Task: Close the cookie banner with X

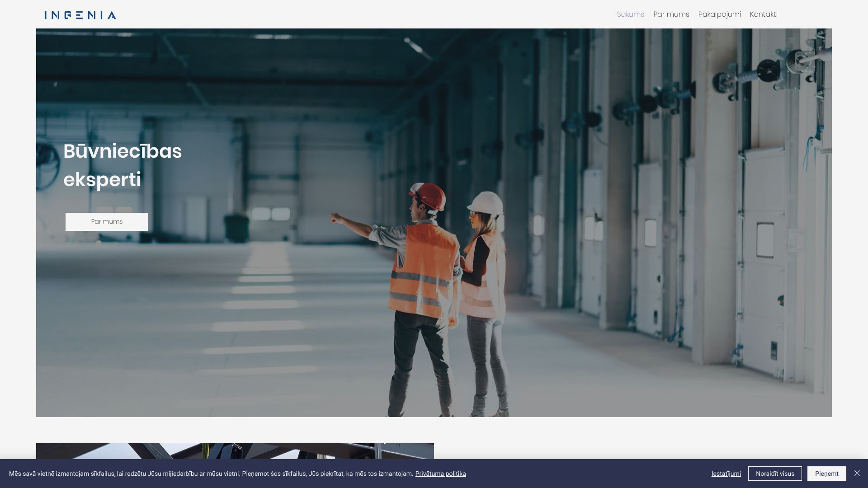Action: (857, 473)
